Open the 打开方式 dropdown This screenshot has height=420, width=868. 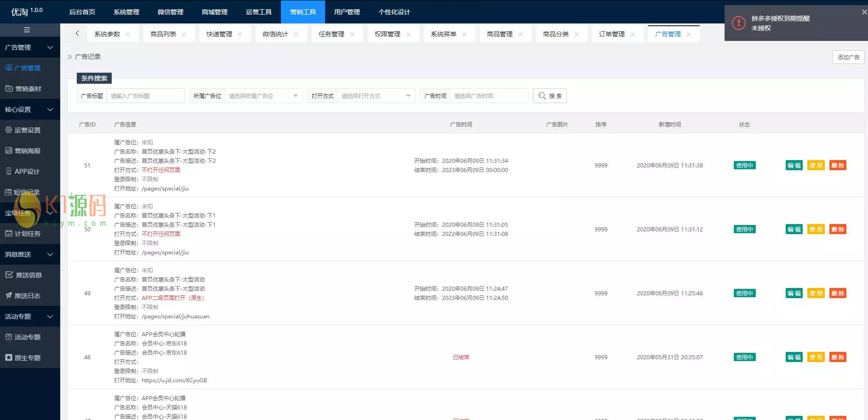pyautogui.click(x=376, y=96)
